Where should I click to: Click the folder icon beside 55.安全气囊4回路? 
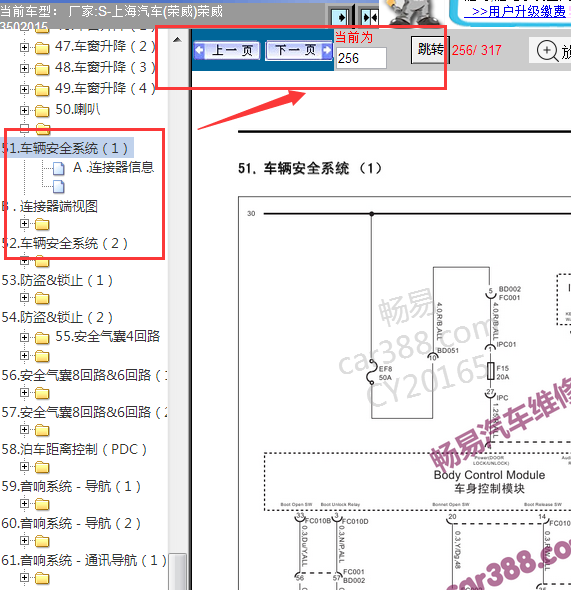42,338
